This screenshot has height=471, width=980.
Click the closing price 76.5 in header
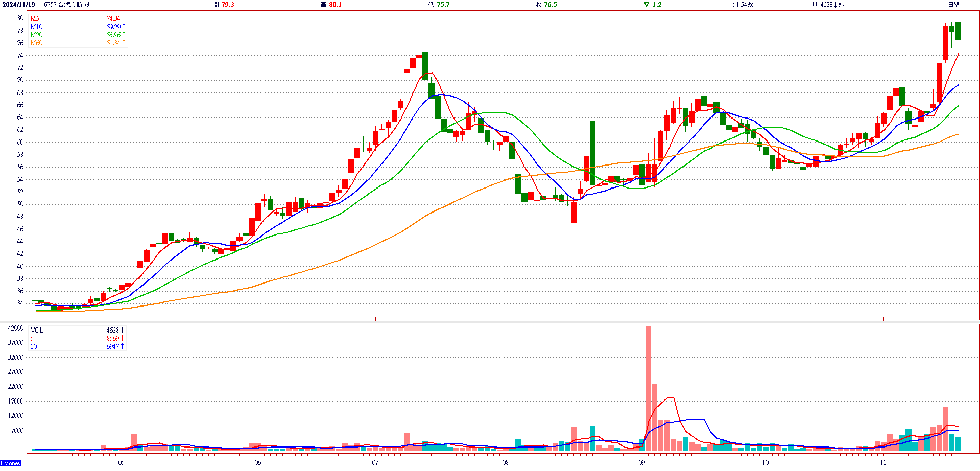click(x=550, y=5)
